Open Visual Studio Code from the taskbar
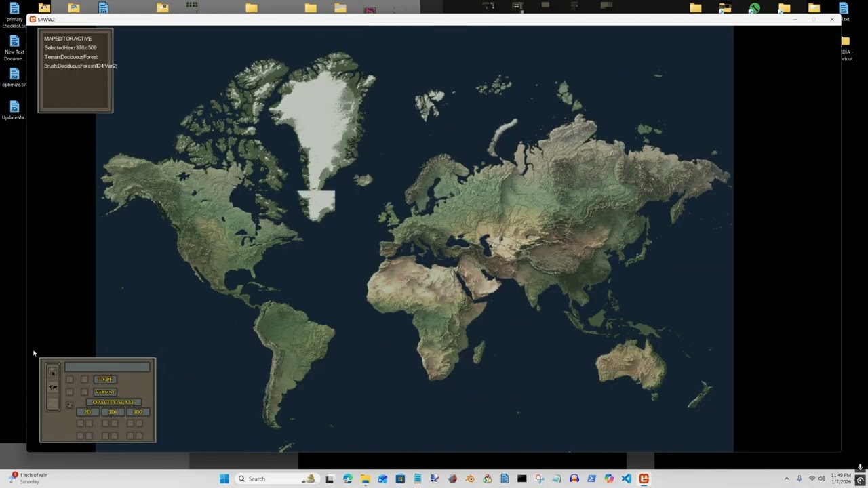 627,479
